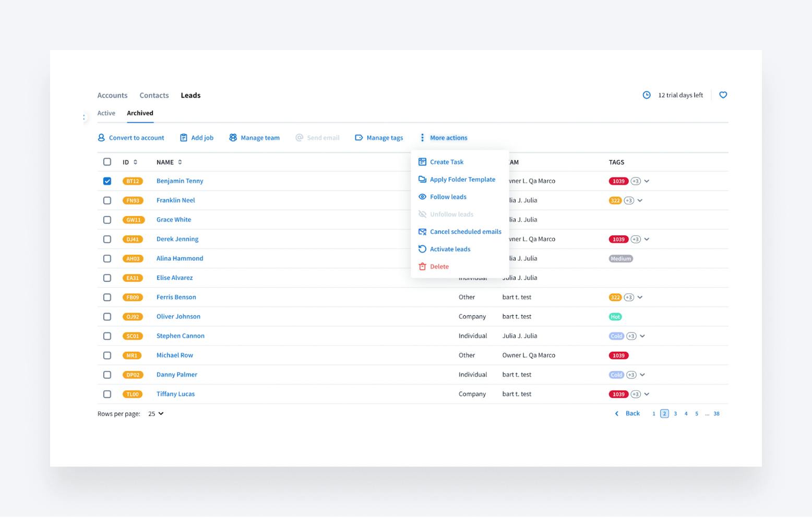The image size is (812, 523).
Task: Click the heart favorites icon
Action: [723, 95]
